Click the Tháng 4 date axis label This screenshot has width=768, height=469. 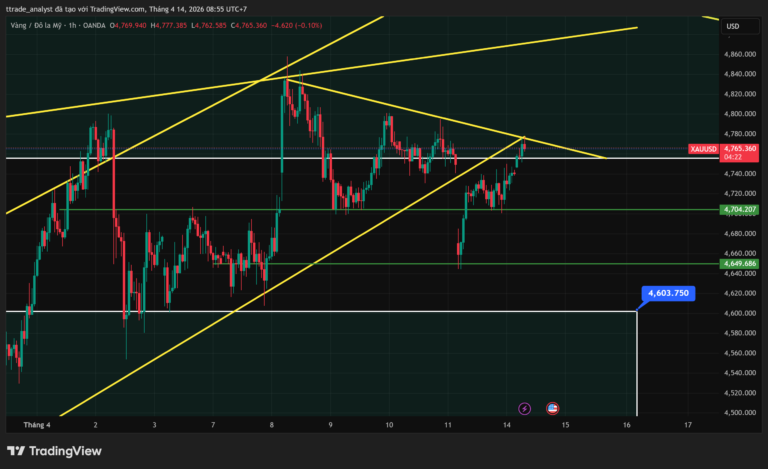coord(37,425)
